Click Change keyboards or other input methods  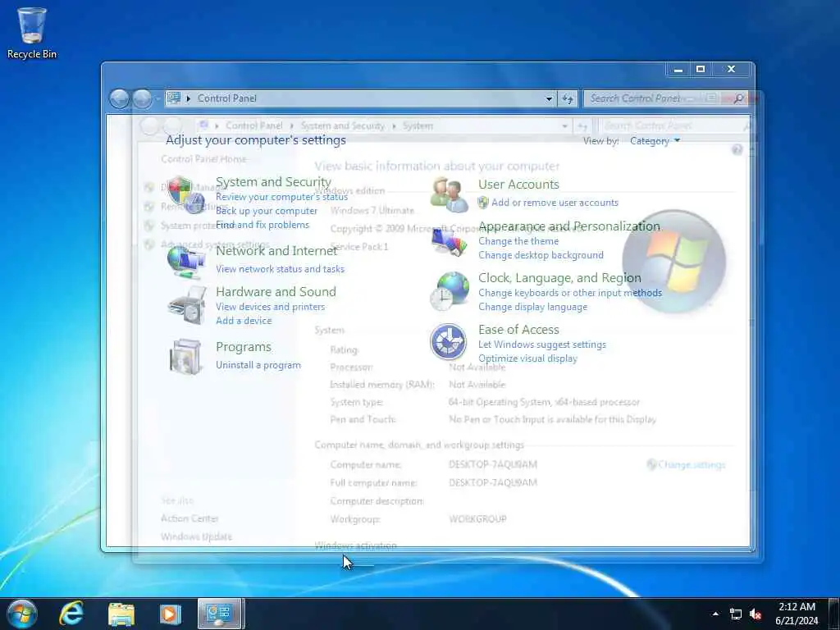pos(570,293)
